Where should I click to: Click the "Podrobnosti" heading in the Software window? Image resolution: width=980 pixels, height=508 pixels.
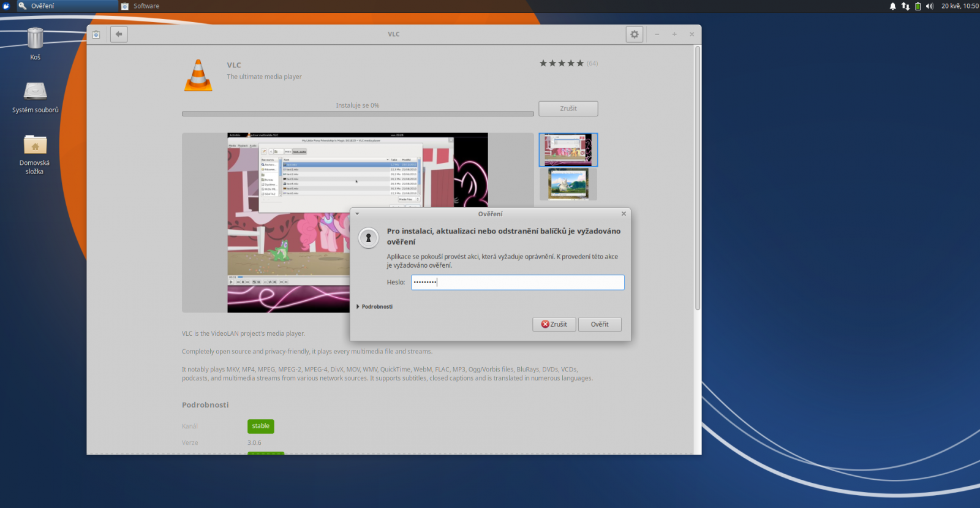click(x=205, y=405)
